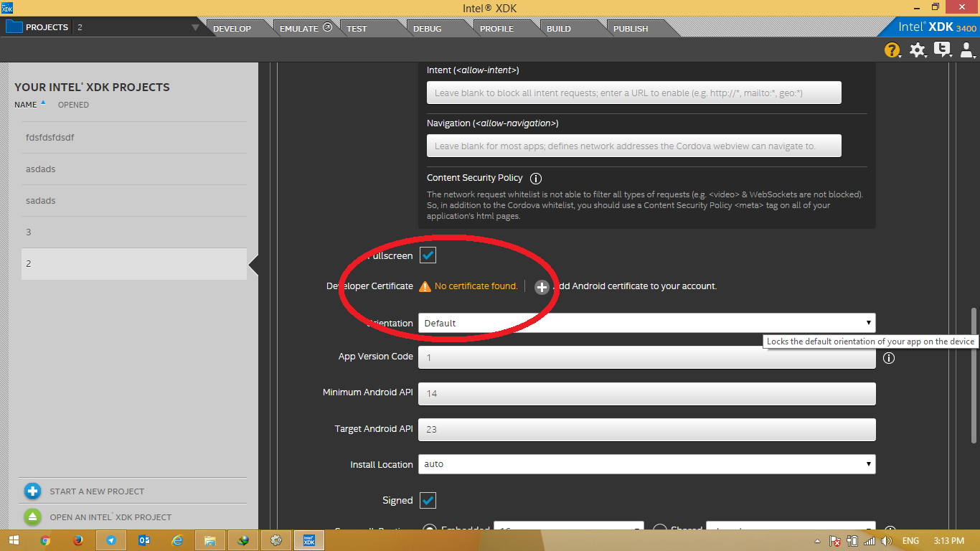This screenshot has width=980, height=551.
Task: Expand the Projects selector dropdown arrow
Action: [196, 28]
